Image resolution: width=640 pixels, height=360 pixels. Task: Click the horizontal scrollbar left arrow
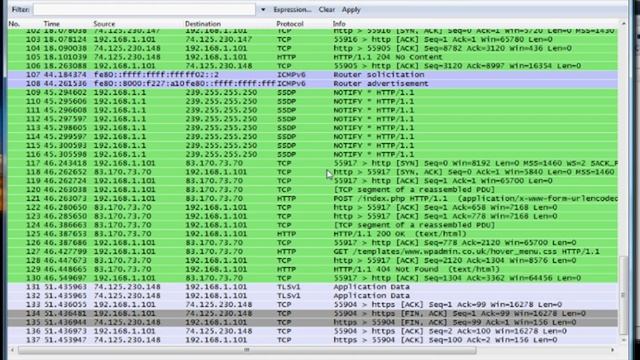coord(12,350)
